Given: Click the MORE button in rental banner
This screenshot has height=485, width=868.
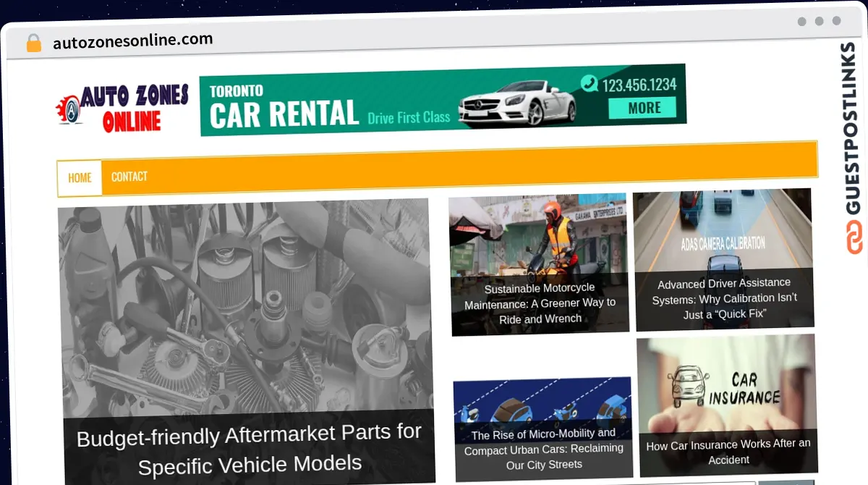Looking at the screenshot, I should 642,108.
